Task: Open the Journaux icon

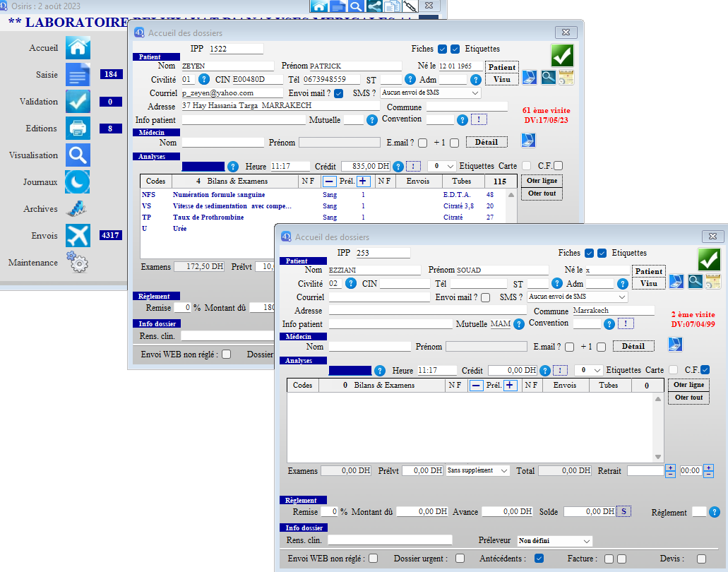Action: click(x=78, y=181)
